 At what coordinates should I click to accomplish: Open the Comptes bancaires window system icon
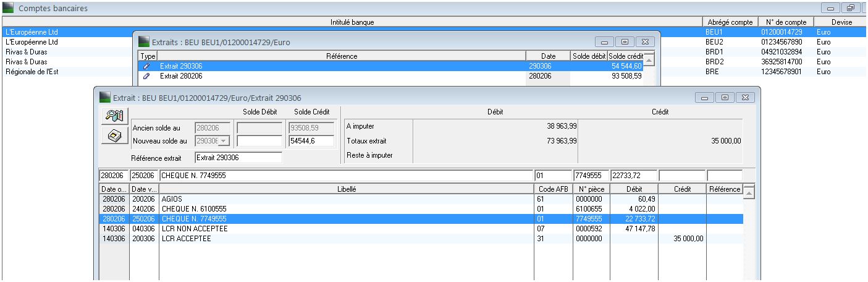(9, 9)
